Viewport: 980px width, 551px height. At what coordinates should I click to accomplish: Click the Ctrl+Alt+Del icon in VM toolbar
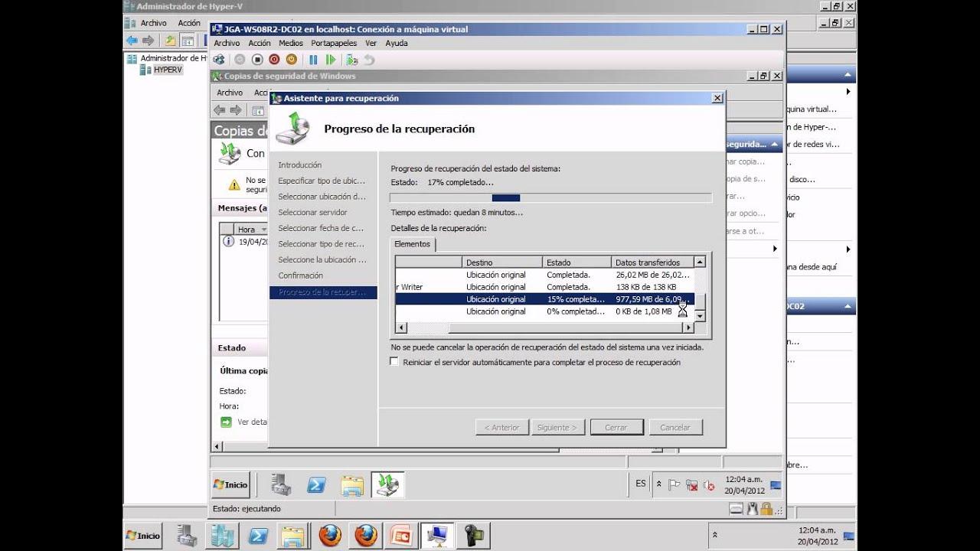pyautogui.click(x=219, y=60)
